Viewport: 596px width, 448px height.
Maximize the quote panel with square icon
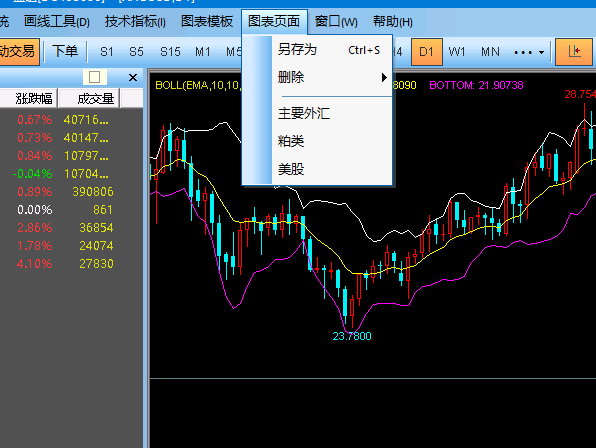pos(95,78)
